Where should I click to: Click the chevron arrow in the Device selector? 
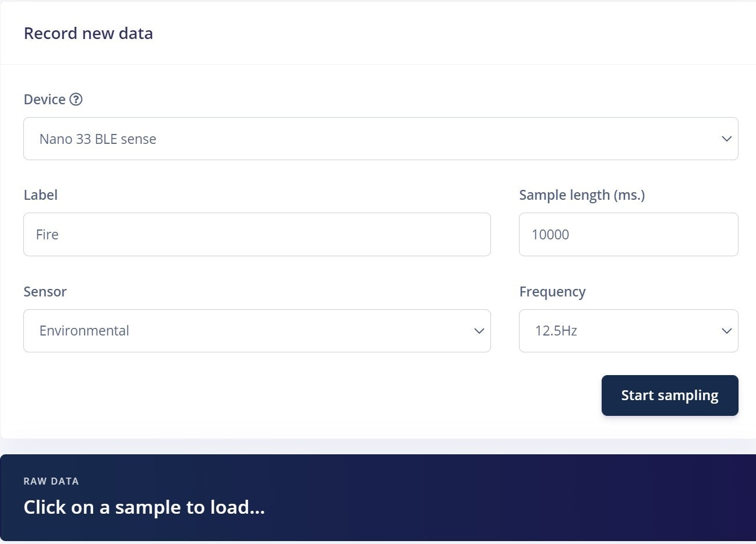[x=726, y=139]
